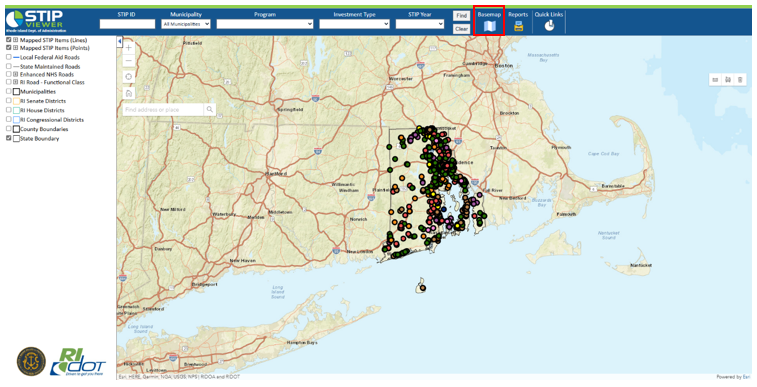
Task: Enable RI Senate Districts checkbox
Action: [x=9, y=101]
